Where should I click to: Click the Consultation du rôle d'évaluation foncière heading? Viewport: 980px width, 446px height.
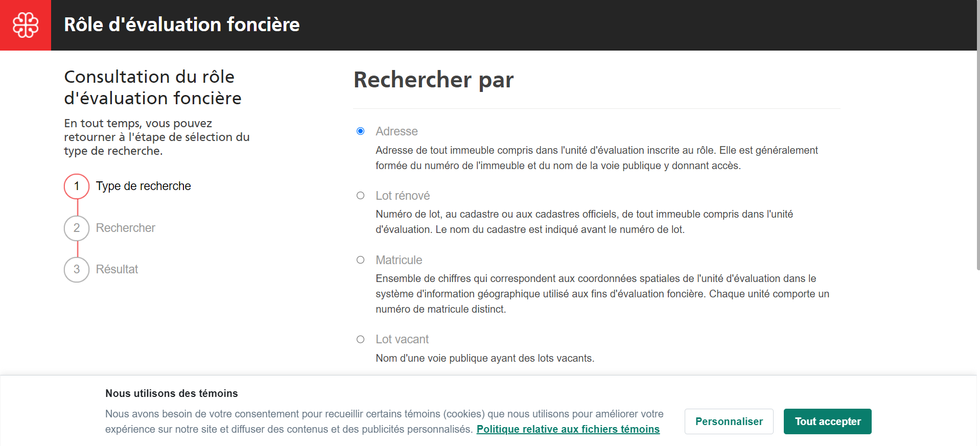[153, 87]
